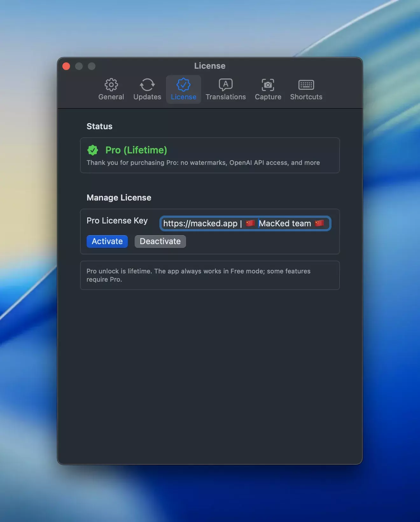Open the Translations speech bubble icon
This screenshot has height=522, width=420.
click(x=226, y=85)
